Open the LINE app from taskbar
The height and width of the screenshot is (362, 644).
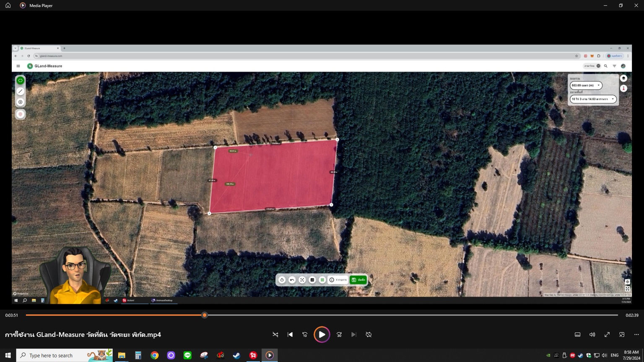point(187,355)
